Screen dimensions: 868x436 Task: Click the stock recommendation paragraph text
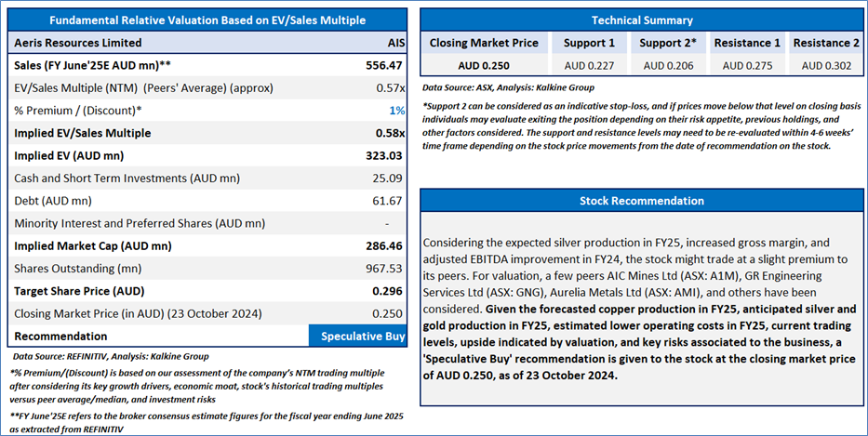(x=639, y=309)
